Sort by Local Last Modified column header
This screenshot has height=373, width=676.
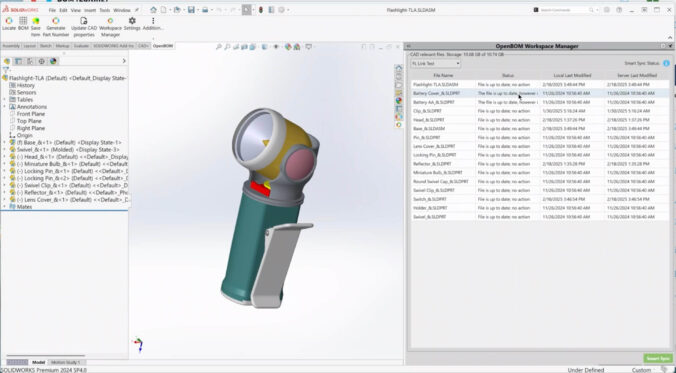click(572, 75)
